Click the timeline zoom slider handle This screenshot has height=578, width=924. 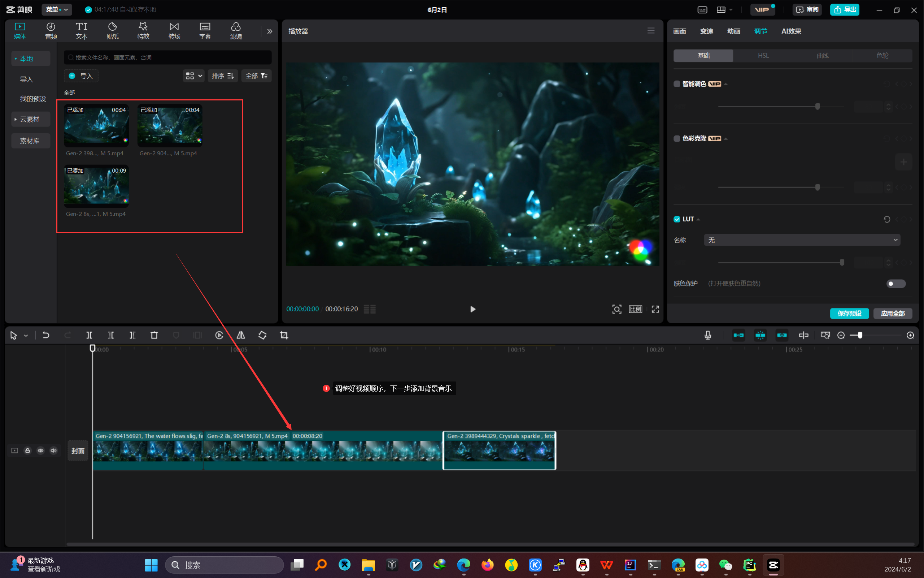(x=859, y=335)
